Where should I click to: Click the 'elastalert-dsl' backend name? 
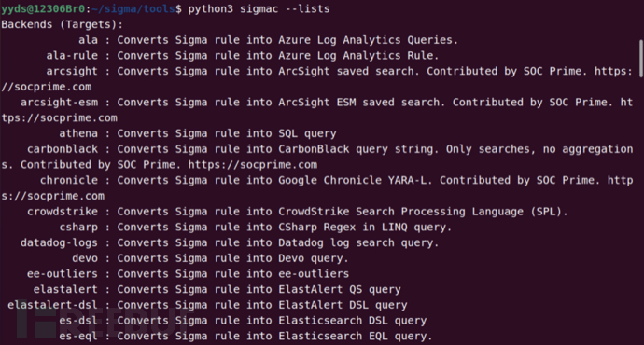tap(52, 305)
